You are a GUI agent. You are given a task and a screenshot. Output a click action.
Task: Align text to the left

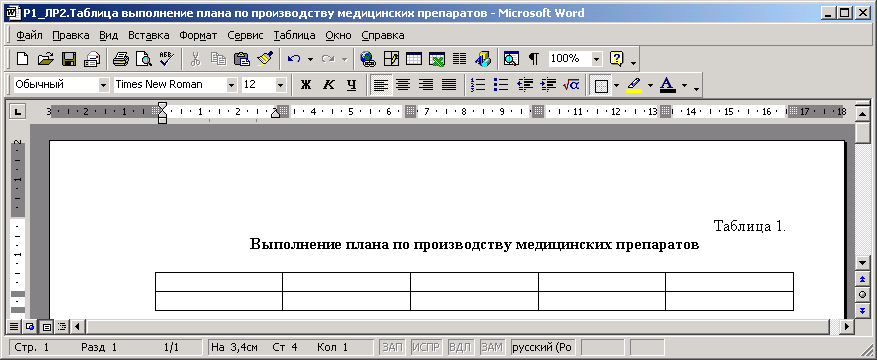tap(381, 84)
